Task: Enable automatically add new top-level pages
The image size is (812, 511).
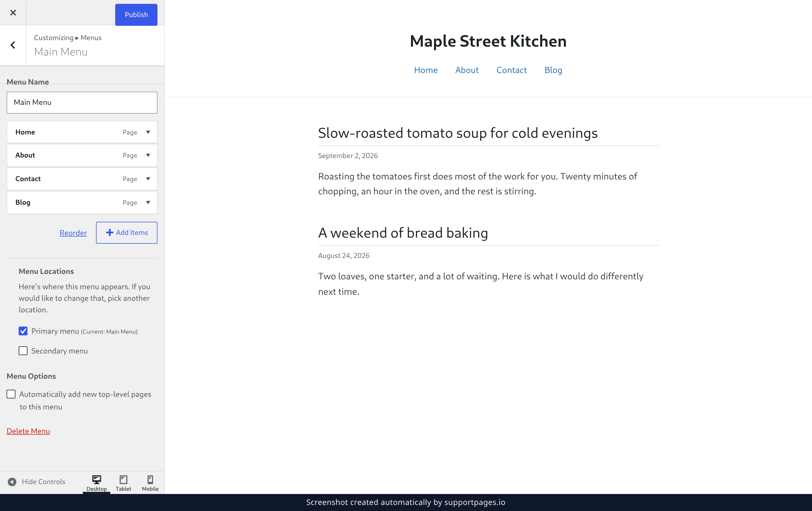Action: tap(11, 394)
